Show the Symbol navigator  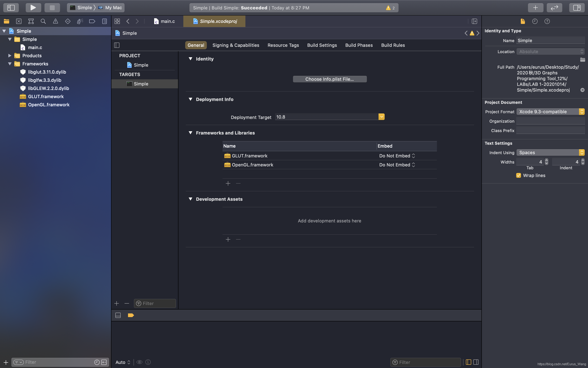pyautogui.click(x=31, y=21)
